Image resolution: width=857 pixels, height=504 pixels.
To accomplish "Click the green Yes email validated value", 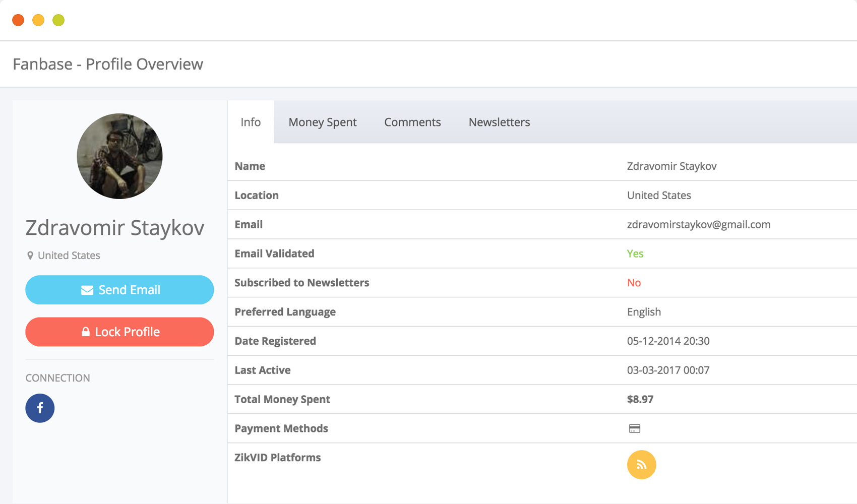I will [x=635, y=254].
